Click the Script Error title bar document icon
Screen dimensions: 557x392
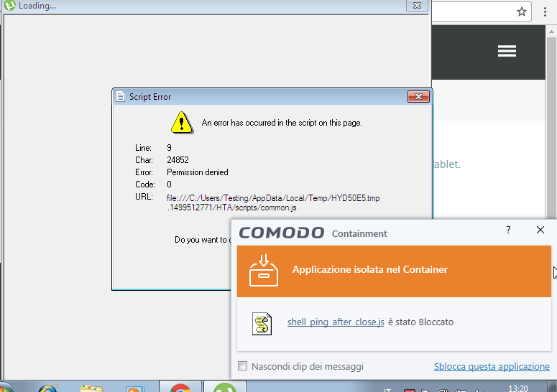click(x=121, y=96)
